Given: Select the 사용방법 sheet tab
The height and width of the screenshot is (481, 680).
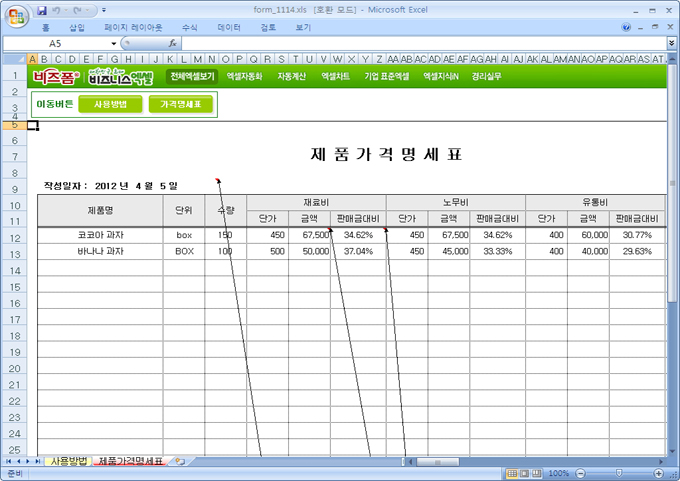Looking at the screenshot, I should (x=69, y=461).
